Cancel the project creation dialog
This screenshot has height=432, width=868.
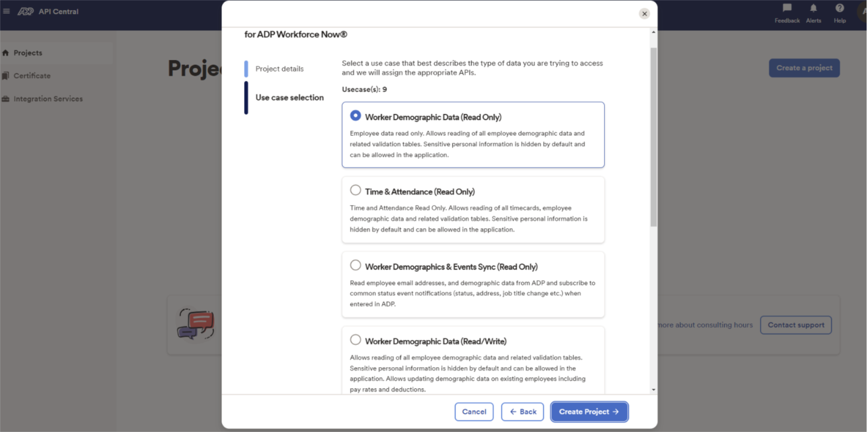[x=474, y=412]
